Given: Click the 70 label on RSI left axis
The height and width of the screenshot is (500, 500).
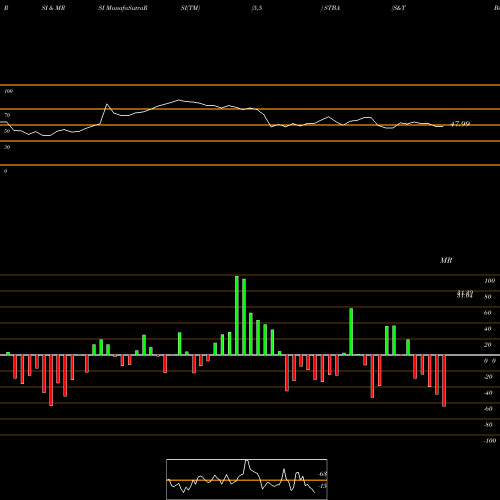Looking at the screenshot, I should tap(7, 115).
